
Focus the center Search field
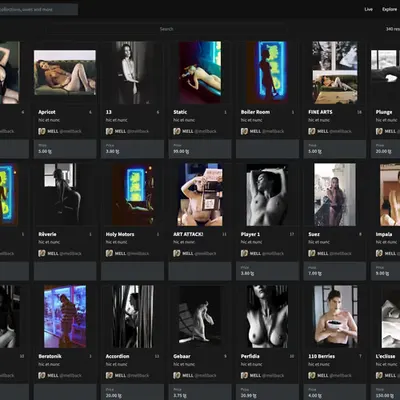click(x=166, y=29)
